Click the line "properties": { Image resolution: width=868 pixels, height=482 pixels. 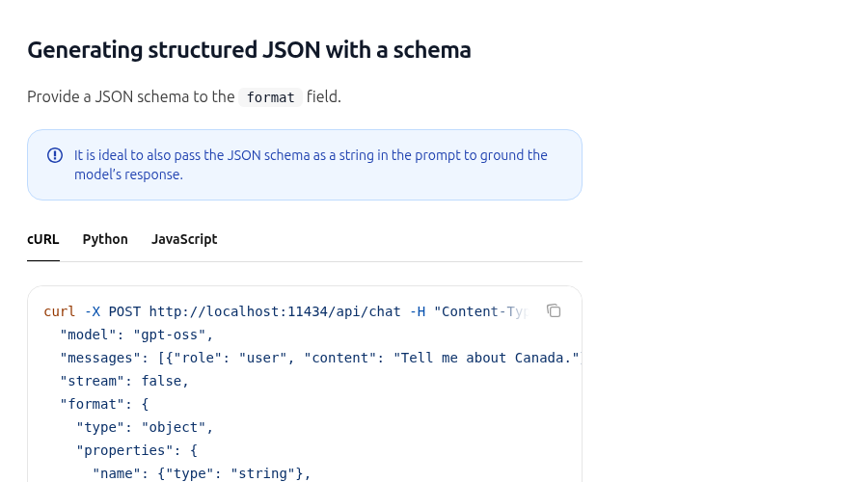pos(137,450)
